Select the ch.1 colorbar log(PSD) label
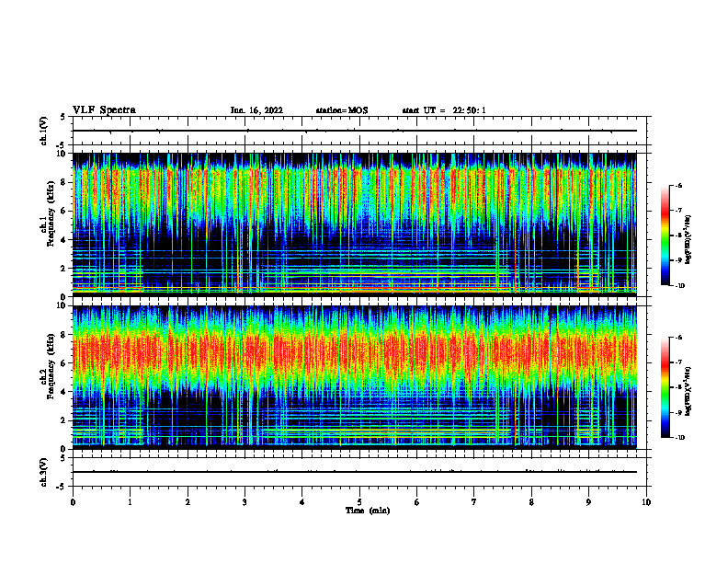 point(688,239)
